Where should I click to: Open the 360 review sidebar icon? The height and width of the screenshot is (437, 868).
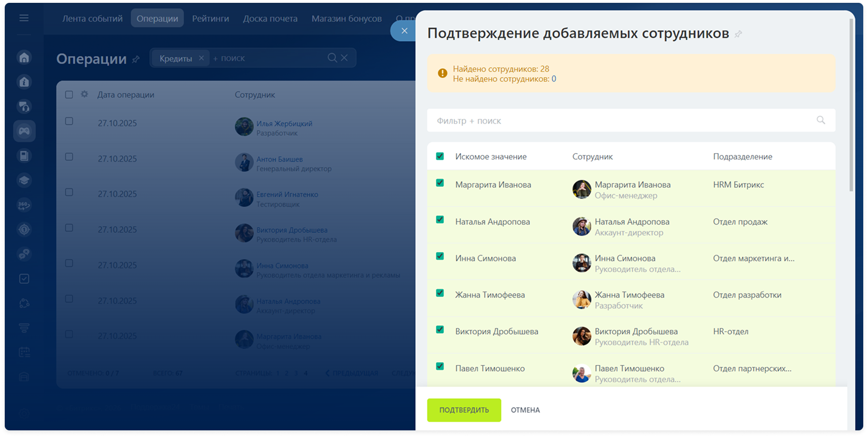[x=24, y=205]
